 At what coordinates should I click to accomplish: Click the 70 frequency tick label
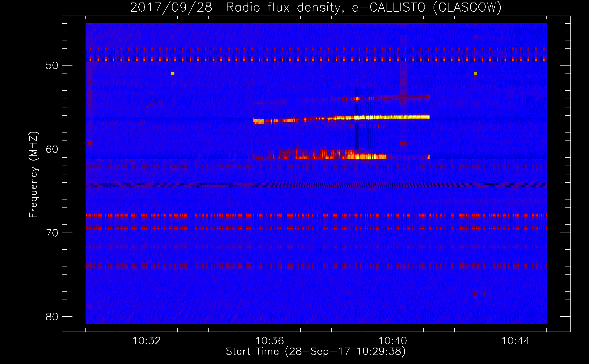(52, 233)
